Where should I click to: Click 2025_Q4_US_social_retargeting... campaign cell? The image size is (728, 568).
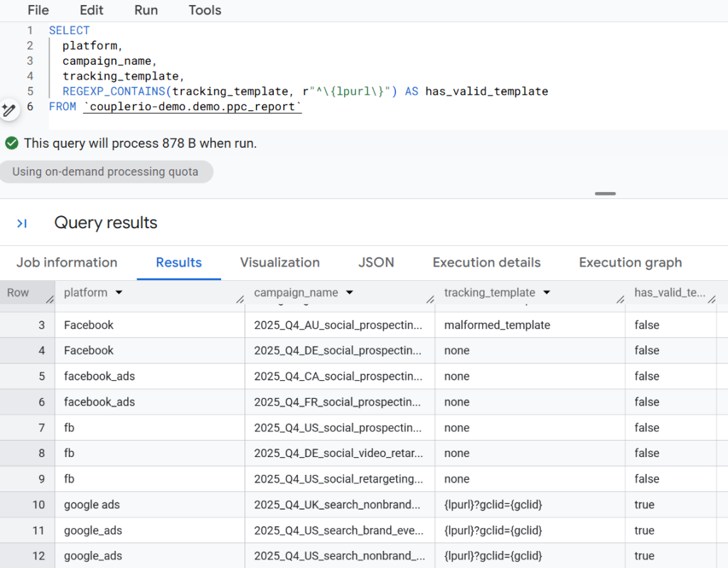338,479
